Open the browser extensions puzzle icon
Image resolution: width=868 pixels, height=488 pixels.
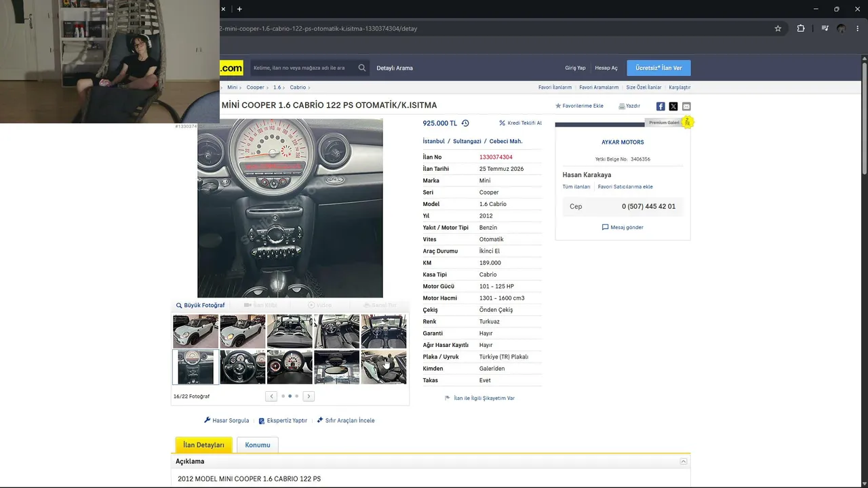(x=801, y=28)
